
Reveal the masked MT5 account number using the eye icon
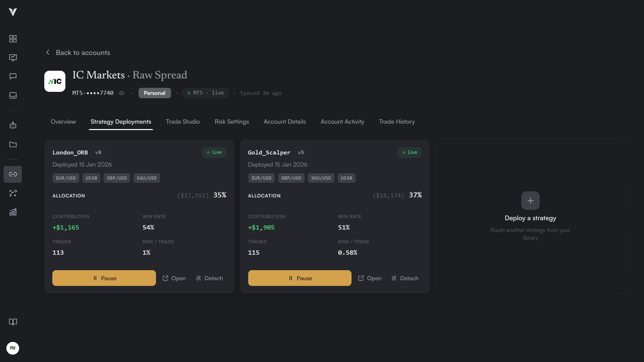pyautogui.click(x=122, y=93)
